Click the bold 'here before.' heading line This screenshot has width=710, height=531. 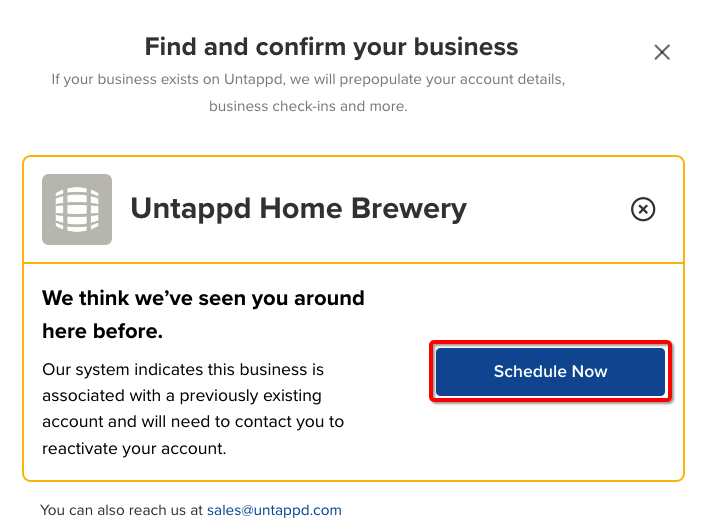(102, 331)
